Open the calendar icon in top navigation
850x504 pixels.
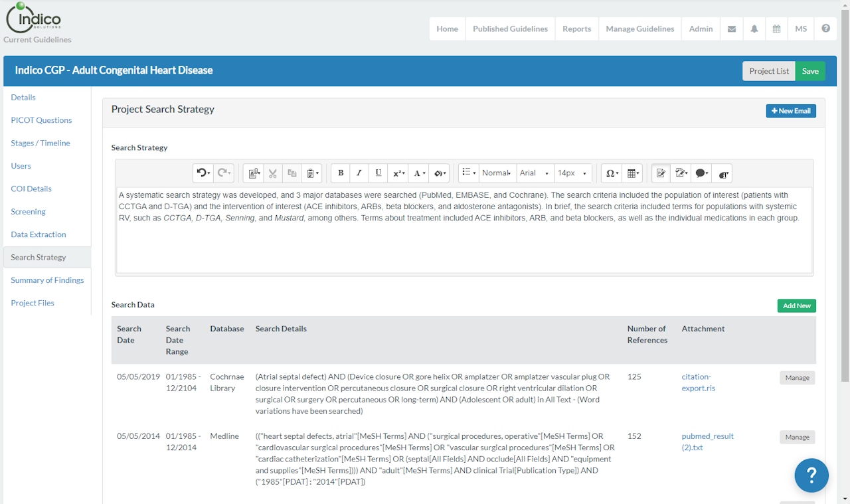tap(777, 29)
